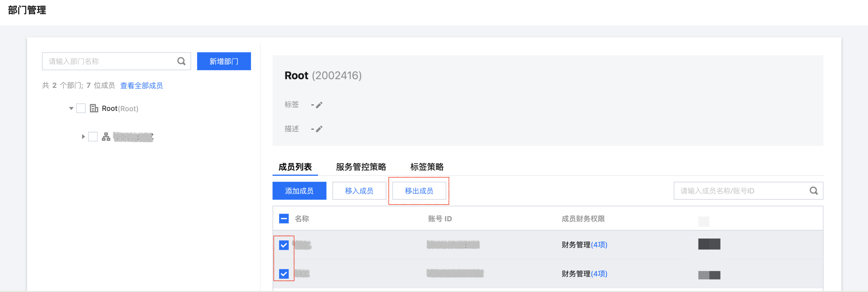The width and height of the screenshot is (868, 292).
Task: Edit the 标签 field pencil icon
Action: tap(319, 105)
